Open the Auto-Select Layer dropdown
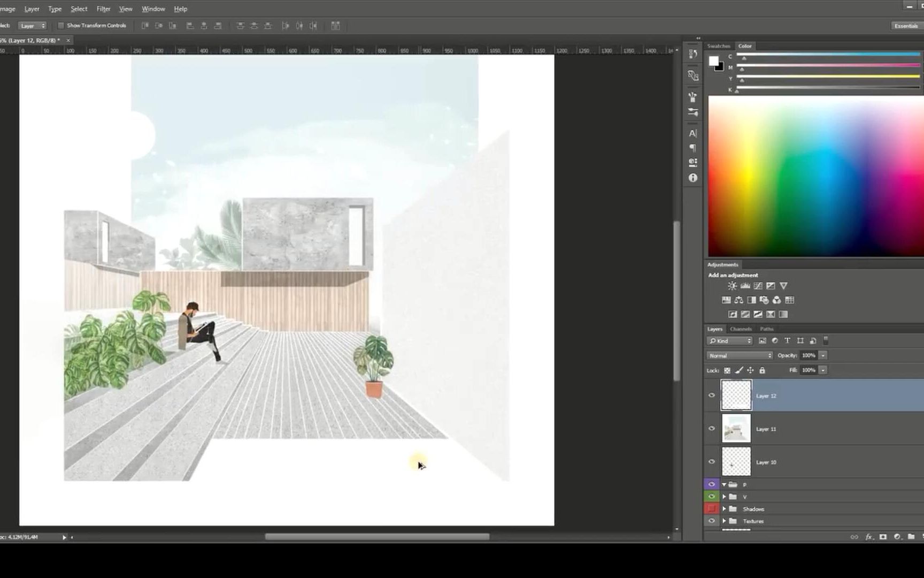The height and width of the screenshot is (578, 924). pos(32,26)
